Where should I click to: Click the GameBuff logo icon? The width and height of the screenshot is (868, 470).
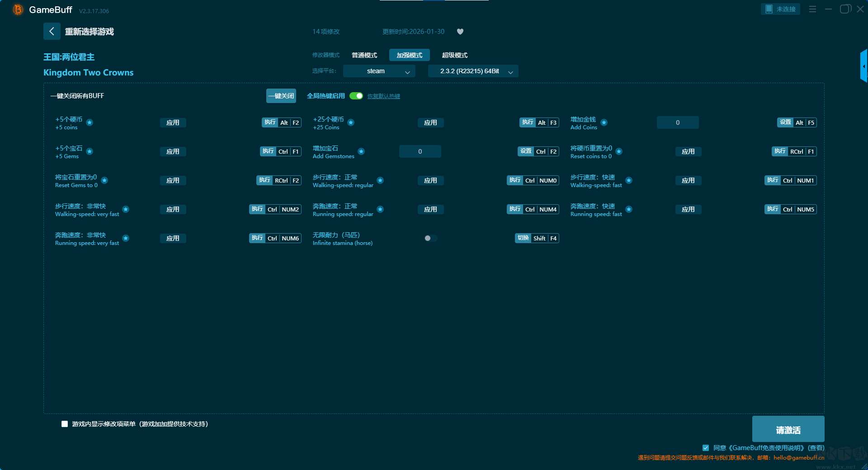tap(18, 9)
